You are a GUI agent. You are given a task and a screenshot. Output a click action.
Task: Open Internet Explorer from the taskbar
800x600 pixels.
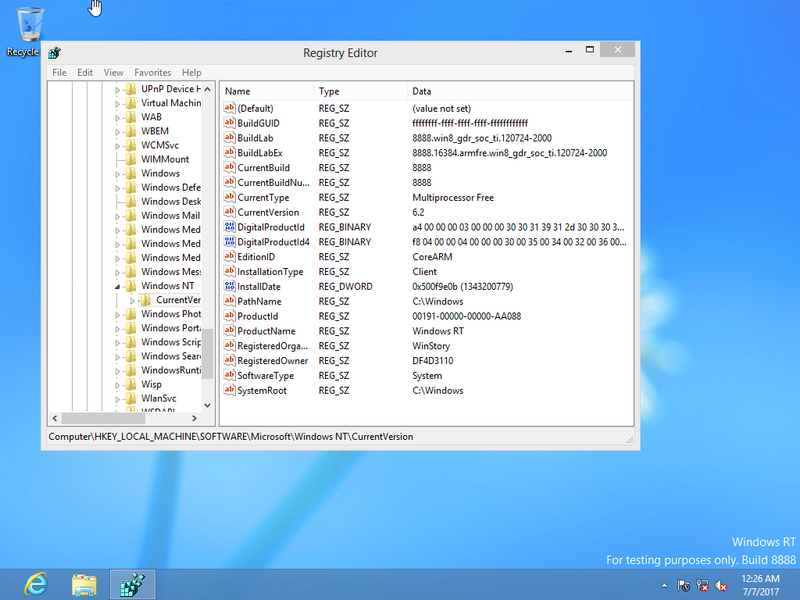pyautogui.click(x=36, y=583)
